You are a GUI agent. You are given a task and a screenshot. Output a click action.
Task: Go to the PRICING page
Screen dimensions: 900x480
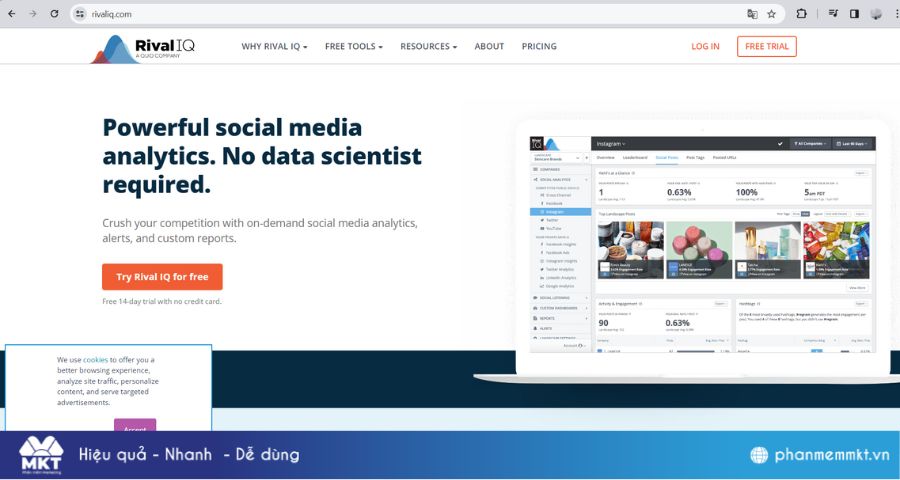539,47
